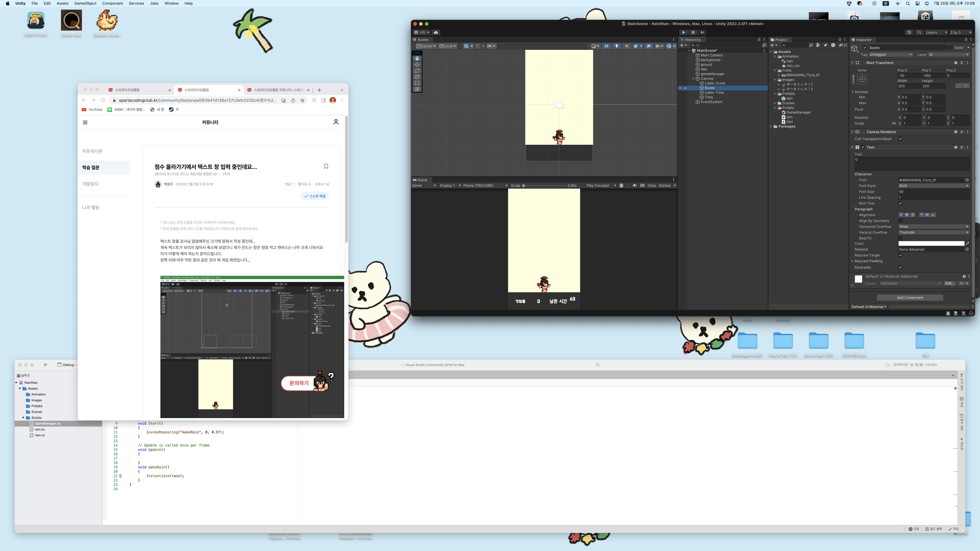
Task: Select the Rect tool in Scene toolbar
Action: pyautogui.click(x=417, y=83)
